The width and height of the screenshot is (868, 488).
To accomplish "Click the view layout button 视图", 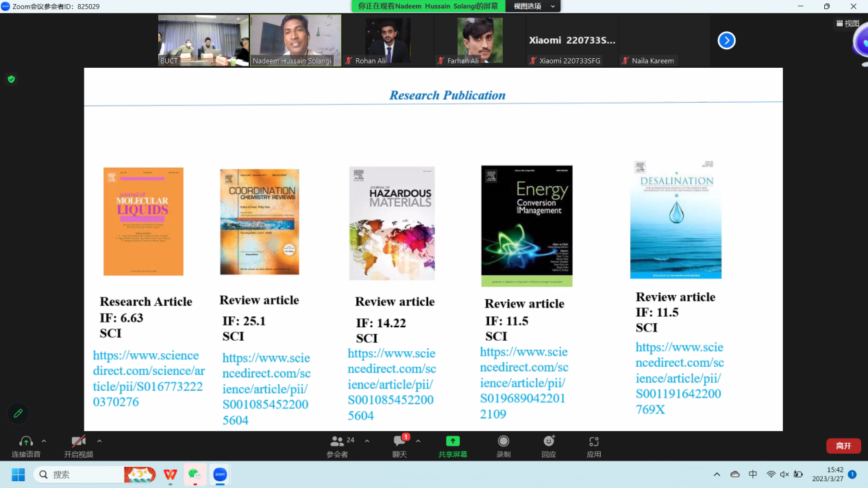I will [848, 23].
